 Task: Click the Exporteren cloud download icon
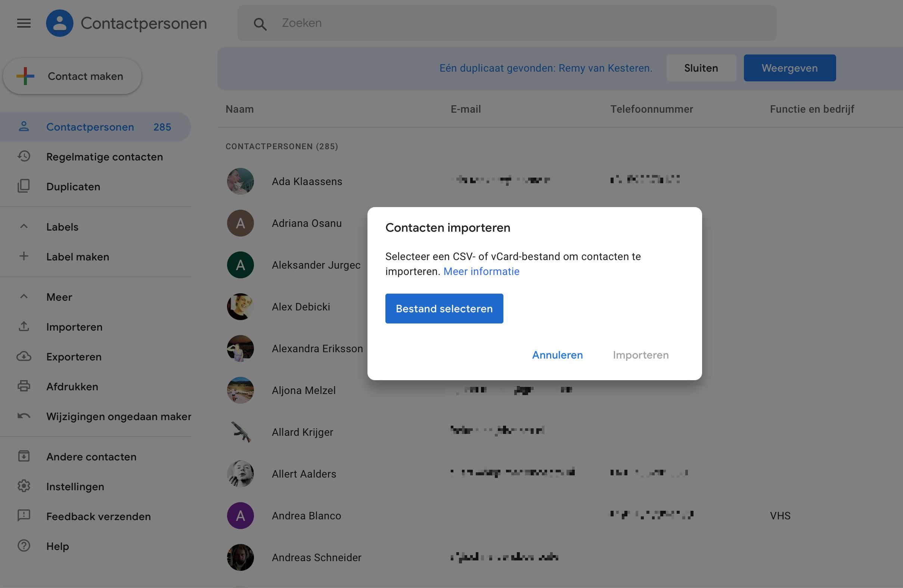tap(24, 356)
